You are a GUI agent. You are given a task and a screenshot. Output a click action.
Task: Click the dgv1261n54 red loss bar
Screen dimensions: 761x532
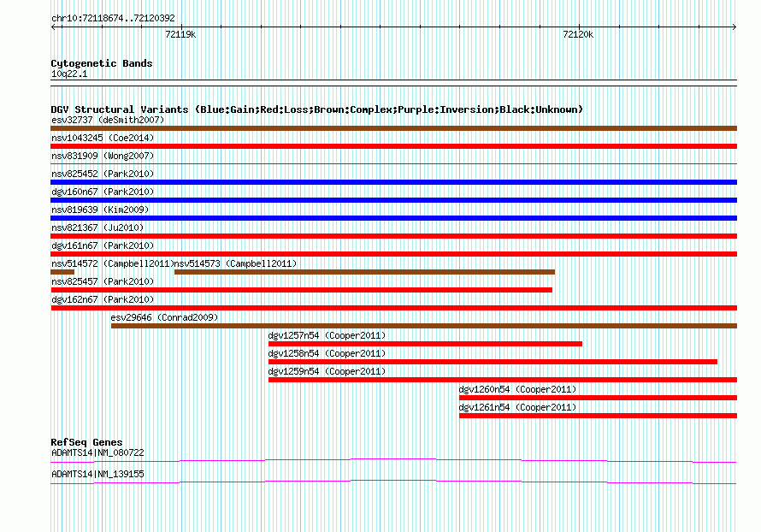598,416
